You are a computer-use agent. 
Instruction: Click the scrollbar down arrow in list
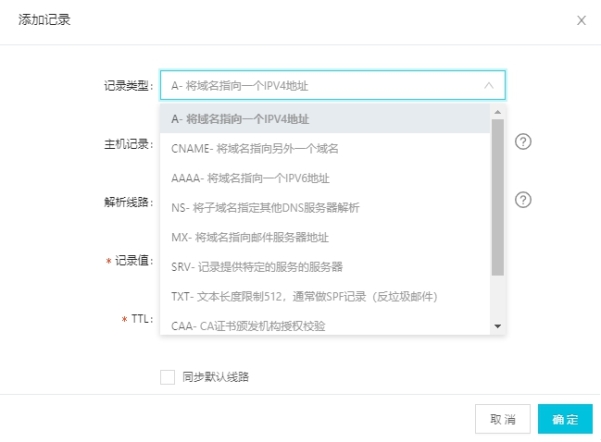point(498,326)
